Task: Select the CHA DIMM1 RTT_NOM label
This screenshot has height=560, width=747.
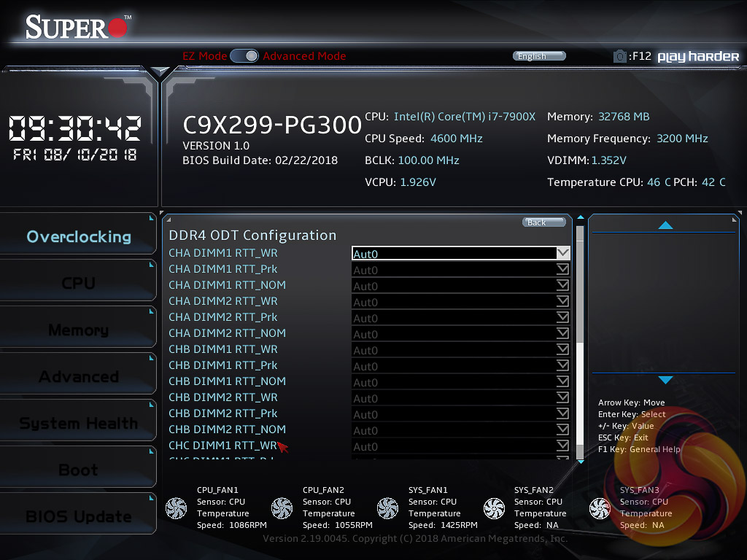Action: point(228,285)
